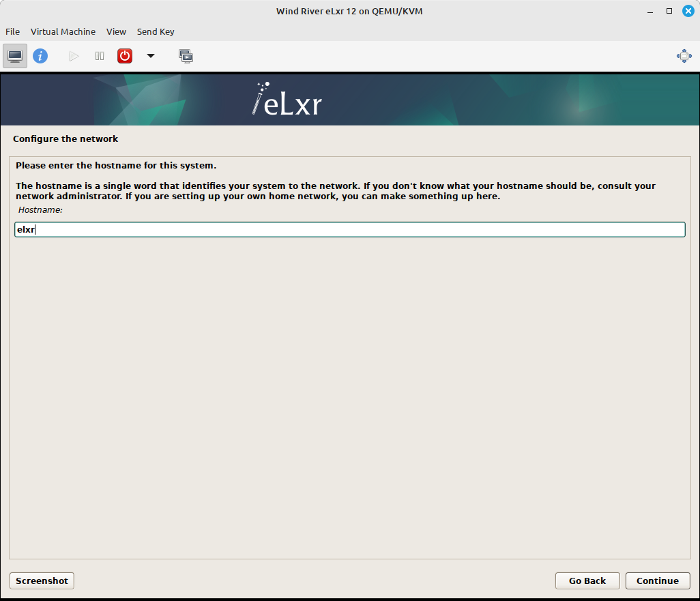Viewport: 700px width, 601px height.
Task: Pause the virtual machine
Action: pos(99,55)
